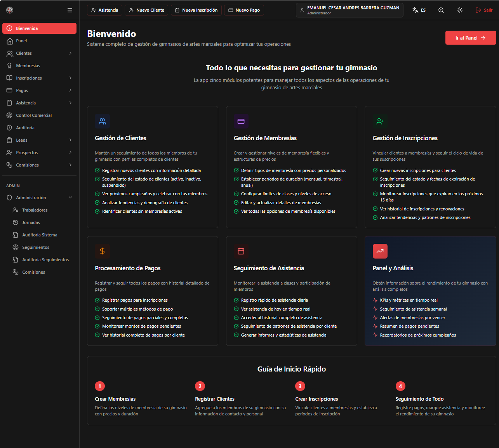
Task: Click the Panel y Análisis trend icon
Action: 380,251
